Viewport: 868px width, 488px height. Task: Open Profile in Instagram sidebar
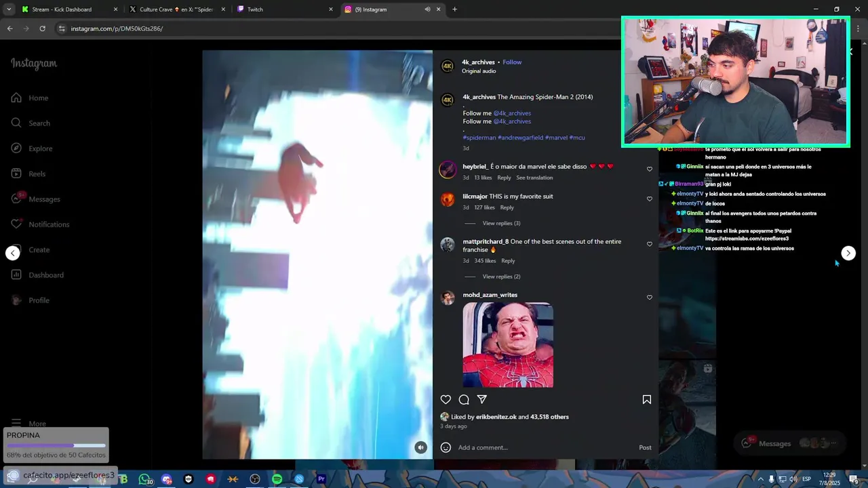(x=31, y=300)
